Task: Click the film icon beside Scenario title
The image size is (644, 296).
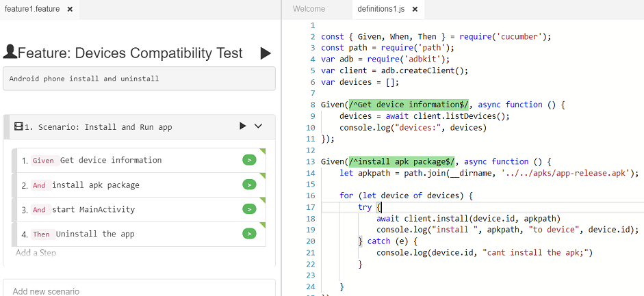Action: coord(18,127)
